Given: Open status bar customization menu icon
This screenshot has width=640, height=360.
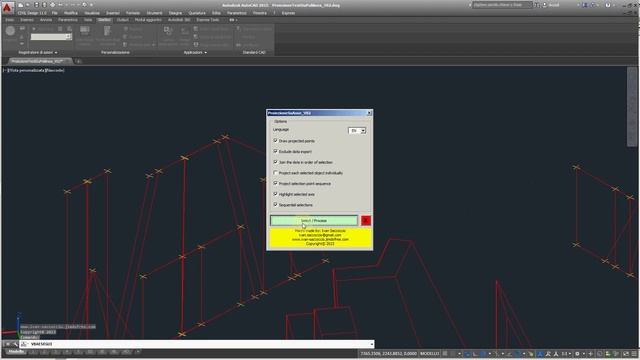Looking at the screenshot, I should pyautogui.click(x=634, y=353).
